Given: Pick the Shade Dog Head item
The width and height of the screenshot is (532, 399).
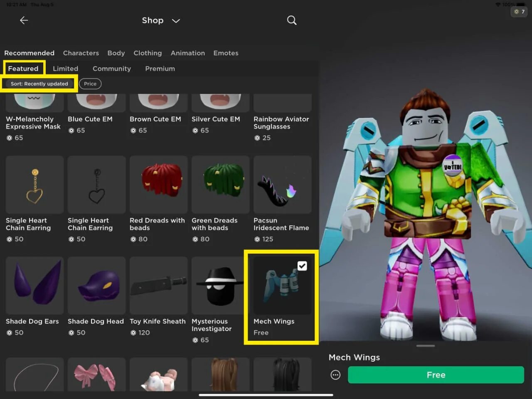Looking at the screenshot, I should 97,286.
